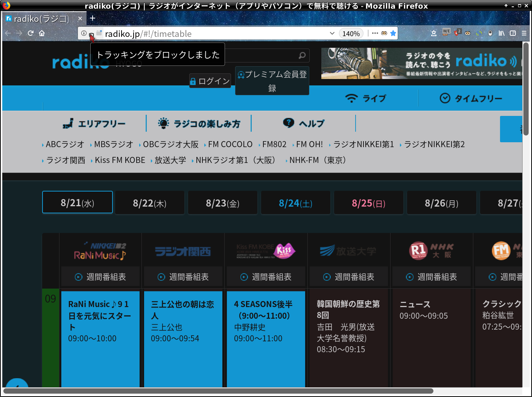Screen dimensions: 532x397
Task: Open ラジコの楽しみ方 menu item
Action: [199, 123]
